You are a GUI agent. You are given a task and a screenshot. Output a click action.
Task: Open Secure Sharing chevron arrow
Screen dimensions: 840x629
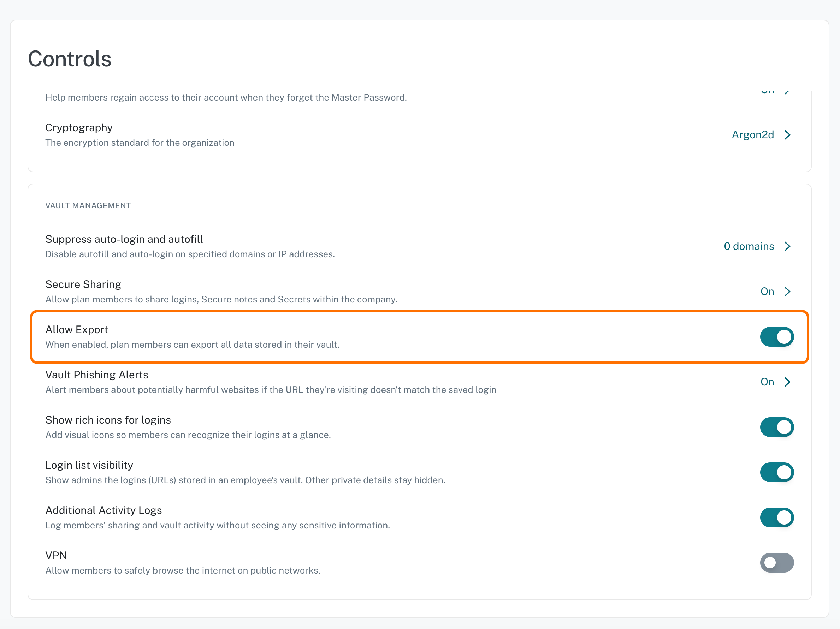pyautogui.click(x=788, y=292)
